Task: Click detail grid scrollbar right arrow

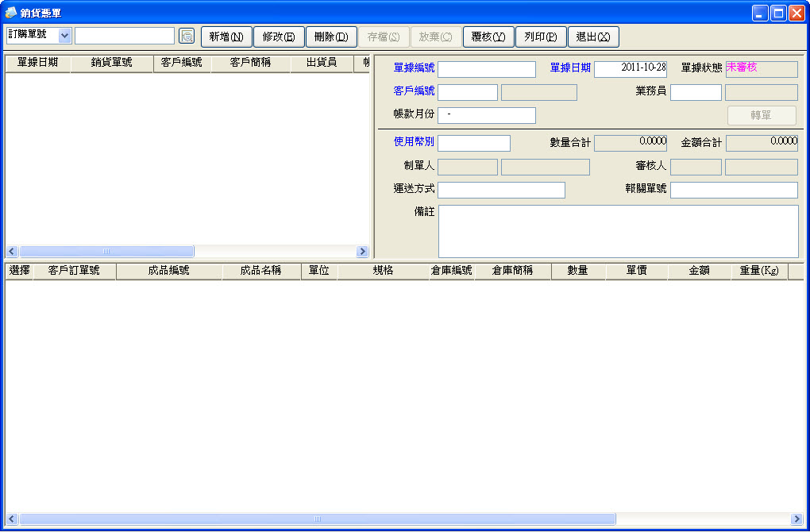Action: pos(796,519)
